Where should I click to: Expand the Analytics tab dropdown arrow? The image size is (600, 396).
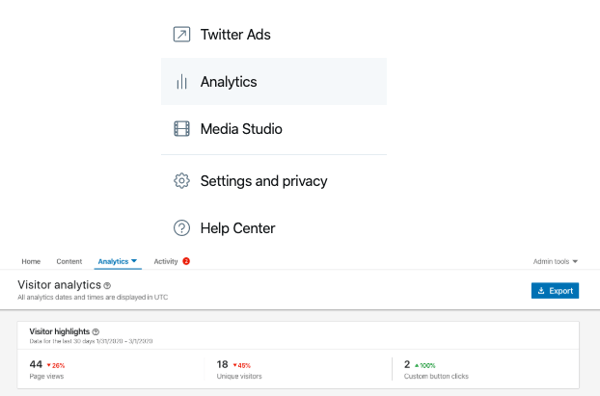point(134,261)
